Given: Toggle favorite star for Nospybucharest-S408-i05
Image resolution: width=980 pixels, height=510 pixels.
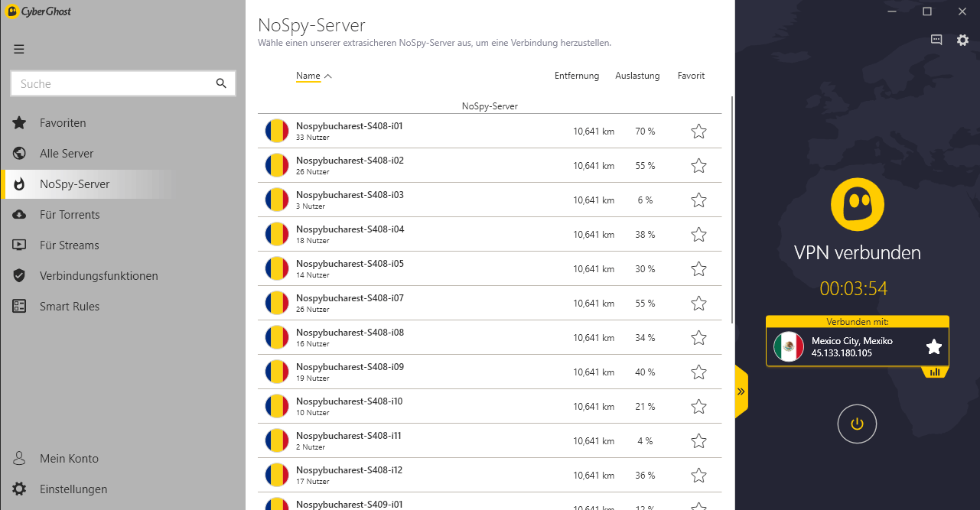Looking at the screenshot, I should click(x=698, y=269).
